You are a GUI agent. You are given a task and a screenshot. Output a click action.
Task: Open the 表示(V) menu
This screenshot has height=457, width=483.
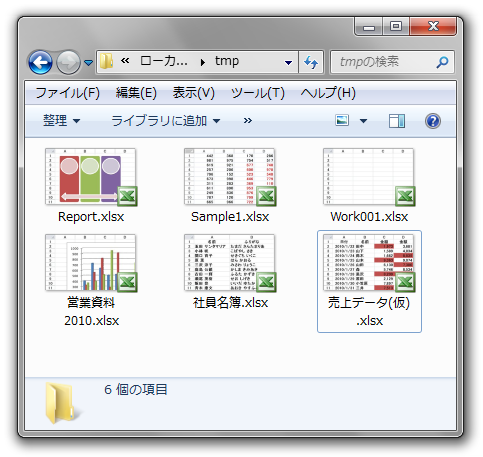194,93
